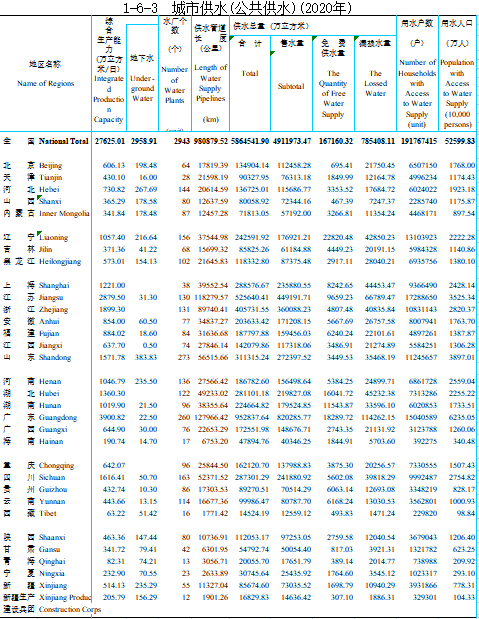This screenshot has width=479, height=619.
Task: Select Liaoning free water value 22820.48
Action: (338, 237)
